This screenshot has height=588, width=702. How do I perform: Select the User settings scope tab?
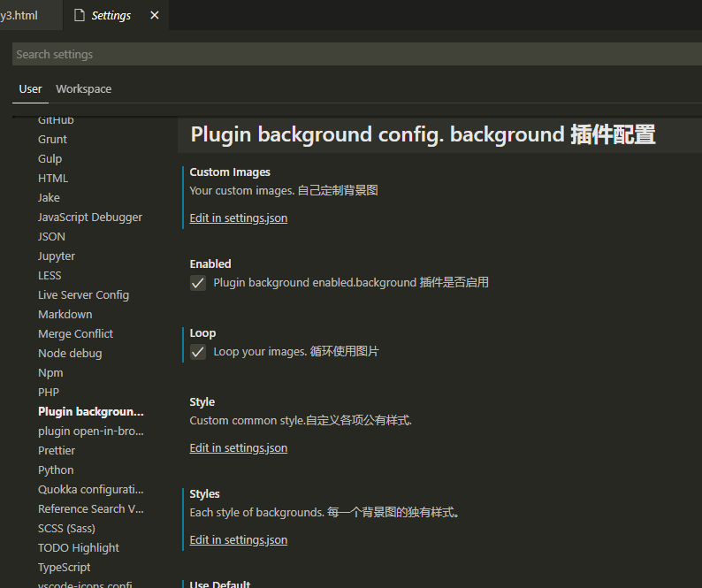[x=30, y=89]
